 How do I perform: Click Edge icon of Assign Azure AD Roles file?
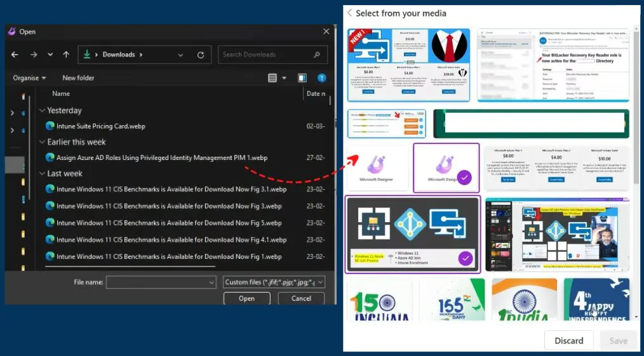[50, 157]
